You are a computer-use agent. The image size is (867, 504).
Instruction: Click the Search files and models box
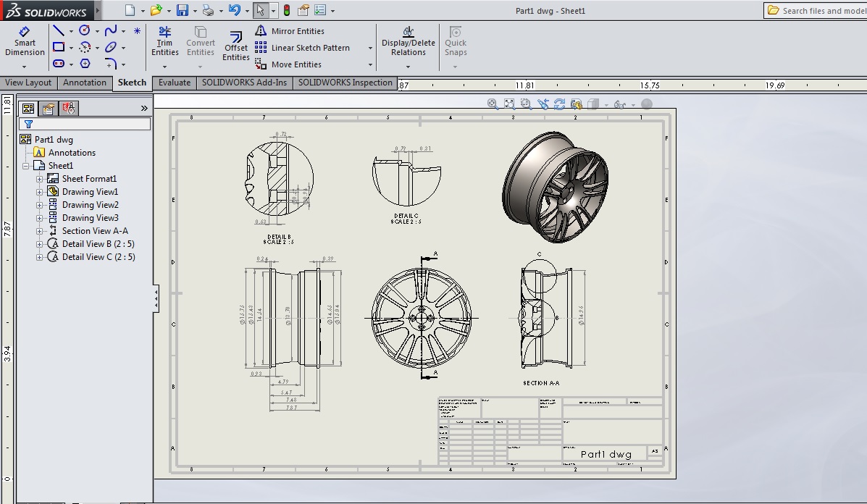click(x=816, y=10)
